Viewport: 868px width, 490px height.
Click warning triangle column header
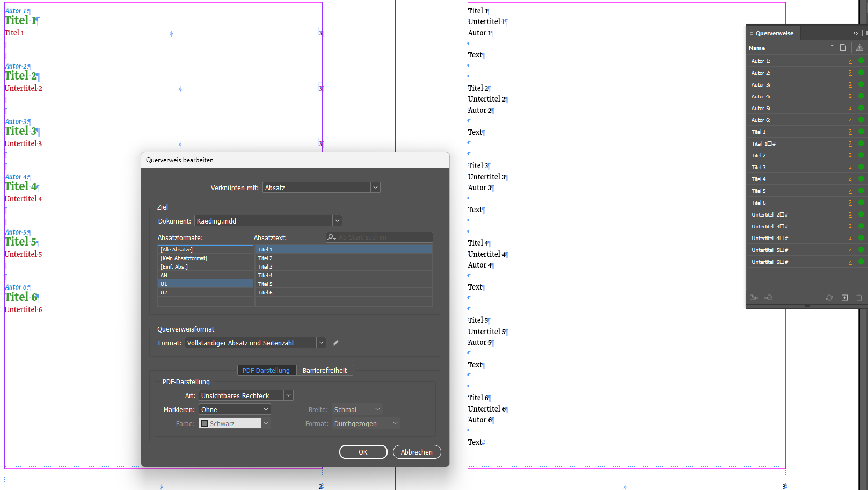(859, 47)
